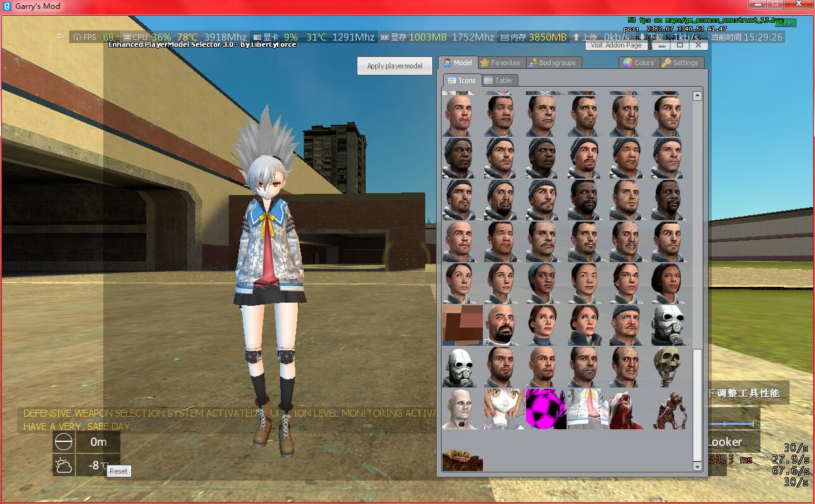This screenshot has height=504, width=815.
Task: Open the Favorites tab
Action: [501, 63]
